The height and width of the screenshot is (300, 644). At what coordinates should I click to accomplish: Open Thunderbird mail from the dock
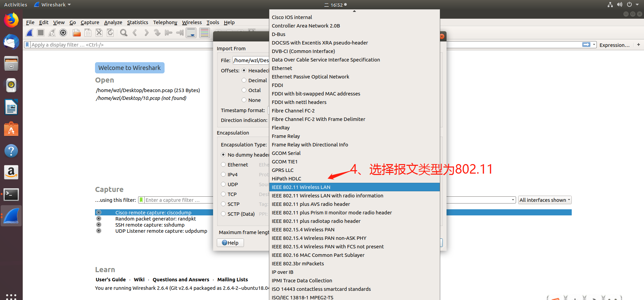click(11, 42)
